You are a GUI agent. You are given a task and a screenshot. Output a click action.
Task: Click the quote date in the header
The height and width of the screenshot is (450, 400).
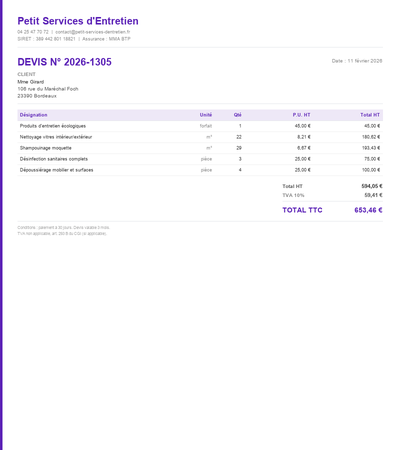click(x=357, y=61)
